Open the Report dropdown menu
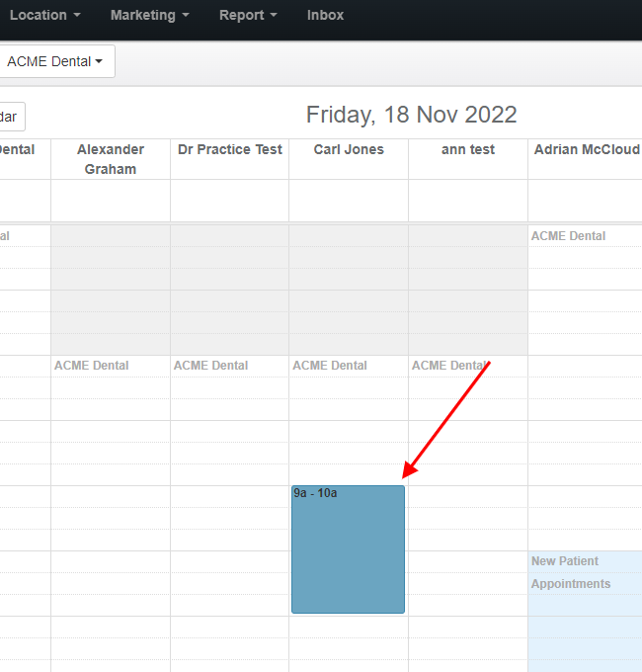This screenshot has width=642, height=672. [x=248, y=15]
